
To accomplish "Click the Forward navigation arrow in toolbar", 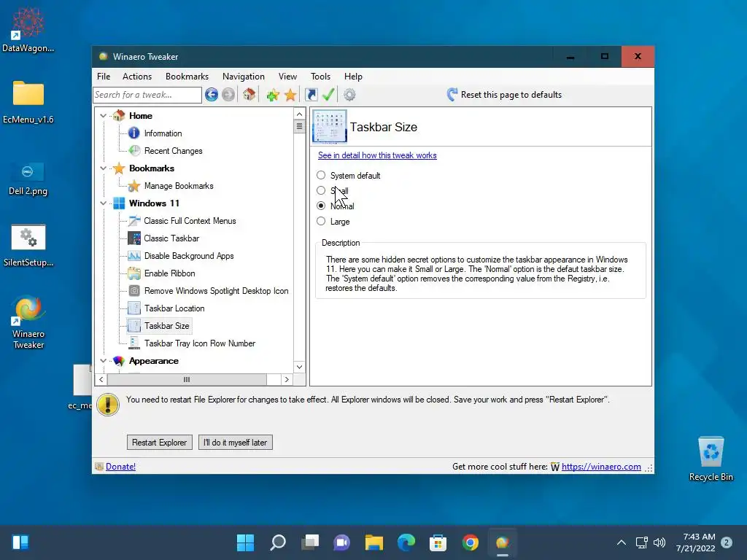I will click(228, 95).
